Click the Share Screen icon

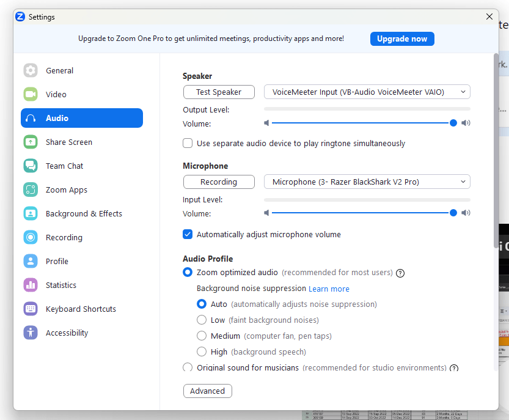[31, 142]
